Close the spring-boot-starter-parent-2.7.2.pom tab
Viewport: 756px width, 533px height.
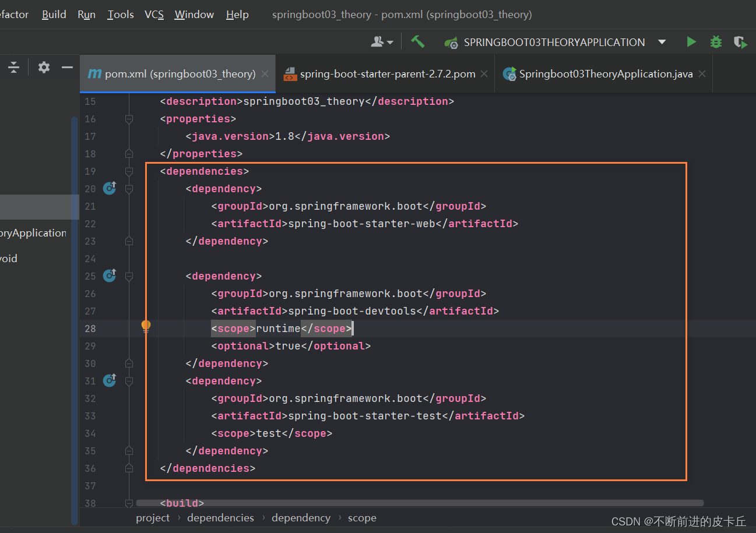point(484,74)
